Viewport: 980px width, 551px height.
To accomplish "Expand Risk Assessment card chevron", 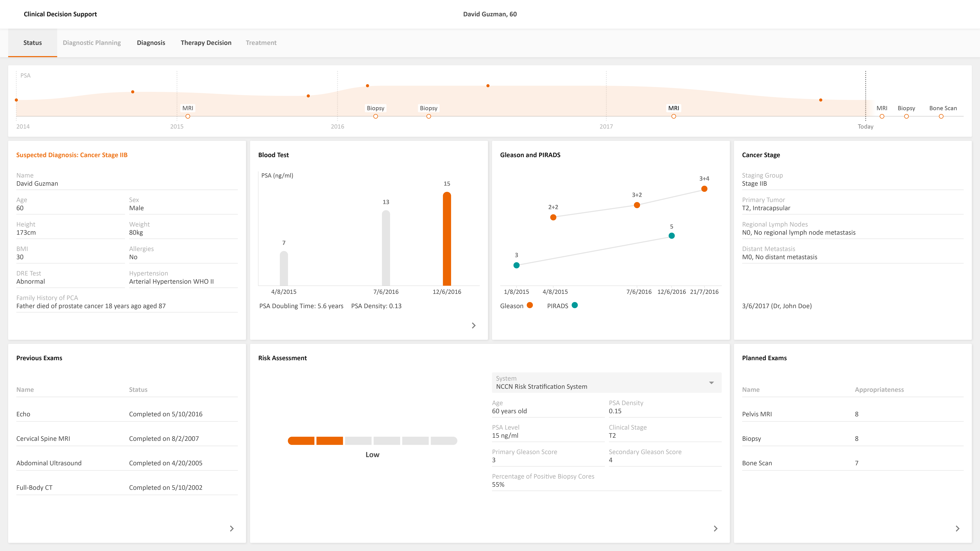I will pyautogui.click(x=716, y=529).
